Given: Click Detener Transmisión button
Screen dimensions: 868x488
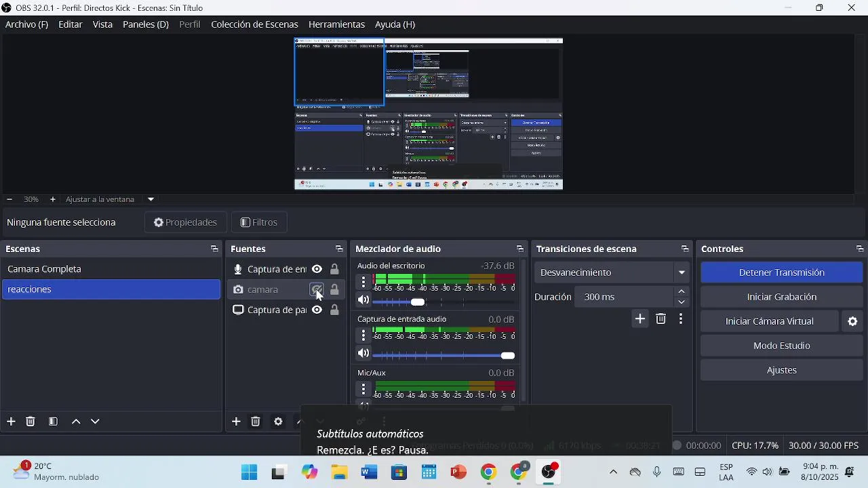Looking at the screenshot, I should [x=782, y=272].
